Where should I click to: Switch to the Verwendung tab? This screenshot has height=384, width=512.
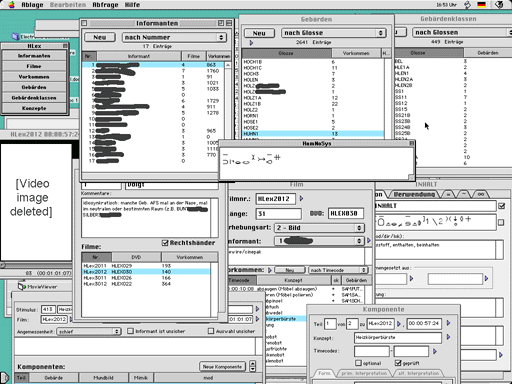tap(414, 194)
